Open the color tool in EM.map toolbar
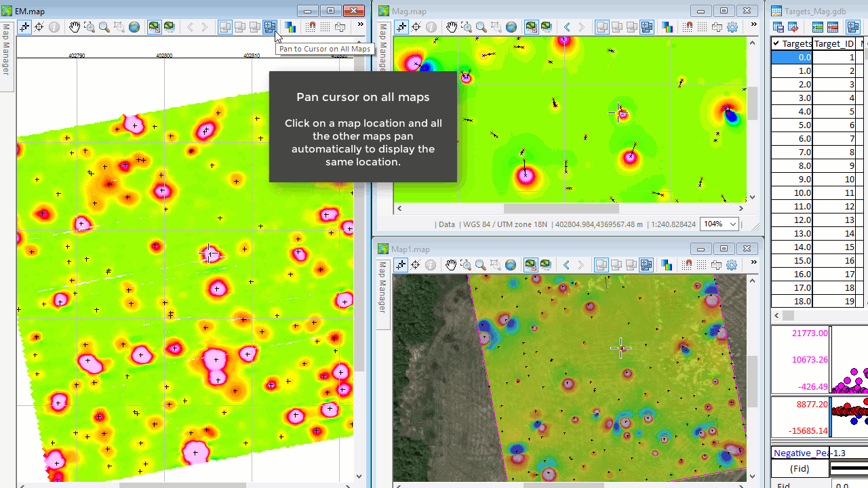 point(290,27)
